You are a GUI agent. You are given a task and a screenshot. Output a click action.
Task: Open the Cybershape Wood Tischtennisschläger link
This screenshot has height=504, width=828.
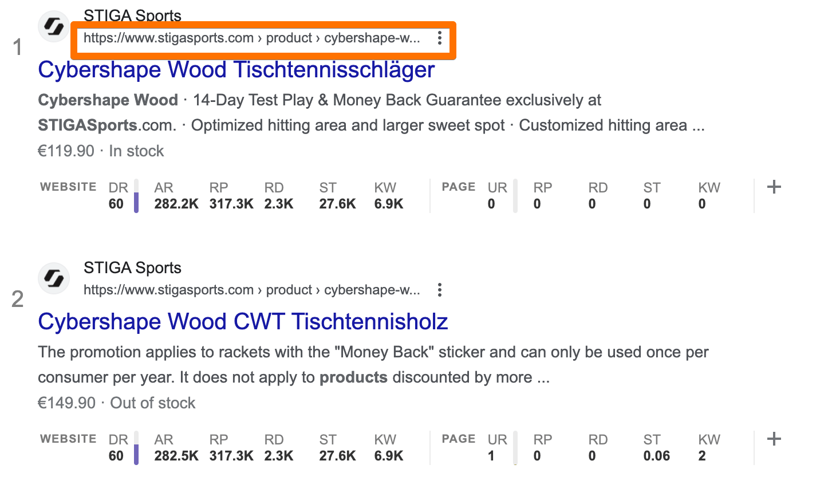pos(235,69)
